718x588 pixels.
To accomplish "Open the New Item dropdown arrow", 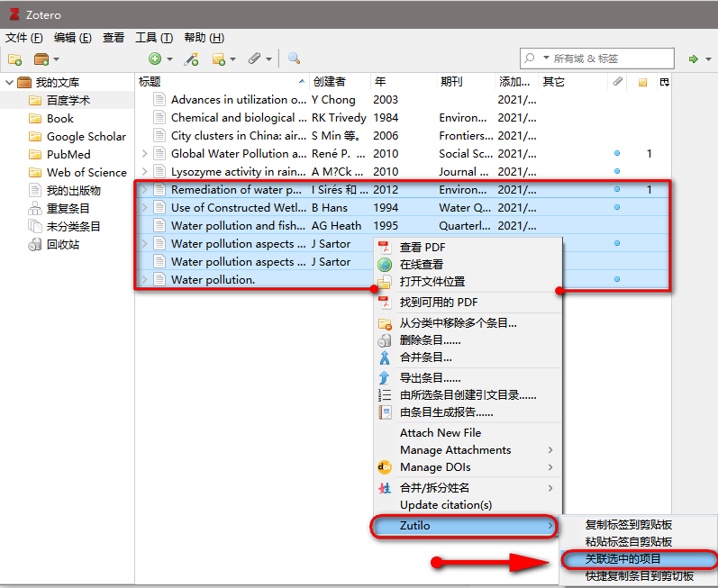I will pos(169,59).
